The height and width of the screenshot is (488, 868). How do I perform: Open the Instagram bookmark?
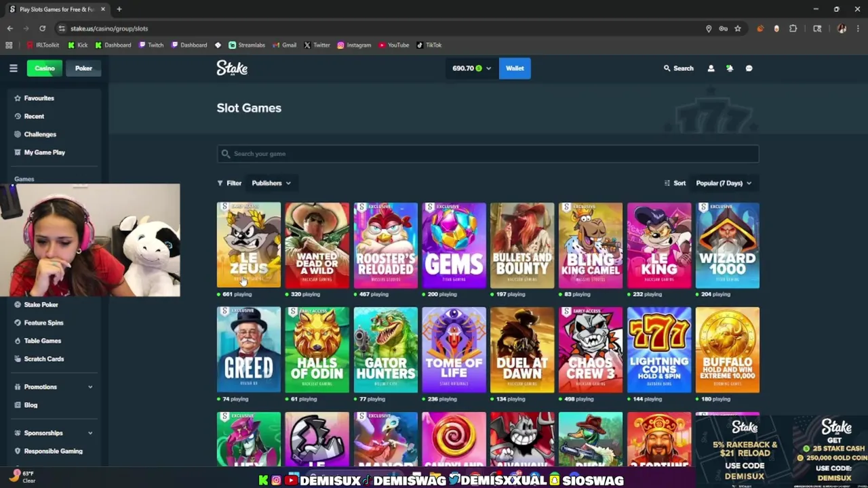point(354,45)
